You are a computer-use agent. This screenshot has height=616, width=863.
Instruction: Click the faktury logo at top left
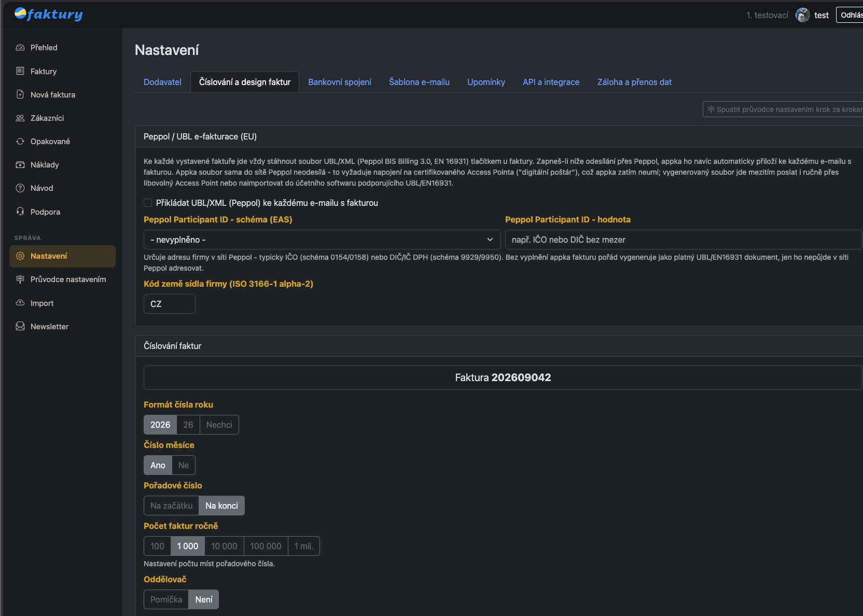tap(49, 14)
